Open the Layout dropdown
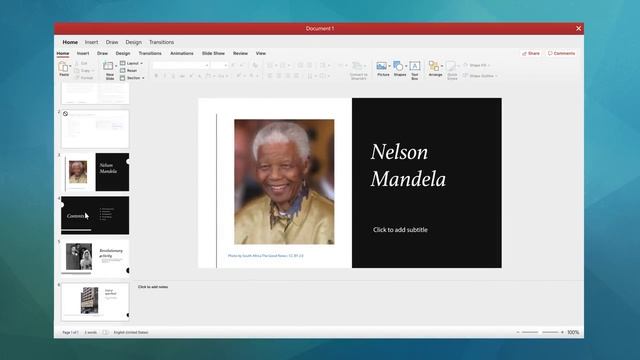Screen dimensions: 640x360 131,63
